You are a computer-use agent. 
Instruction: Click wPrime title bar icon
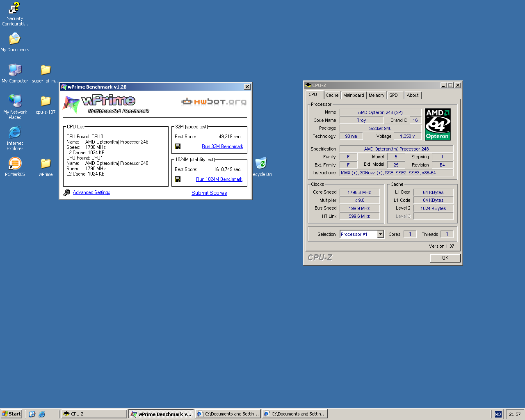coord(64,87)
